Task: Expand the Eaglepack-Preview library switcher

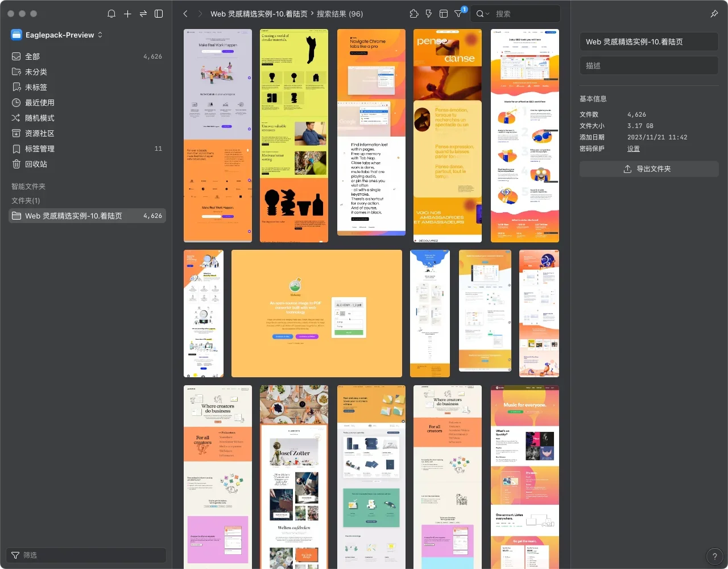Action: click(x=57, y=35)
